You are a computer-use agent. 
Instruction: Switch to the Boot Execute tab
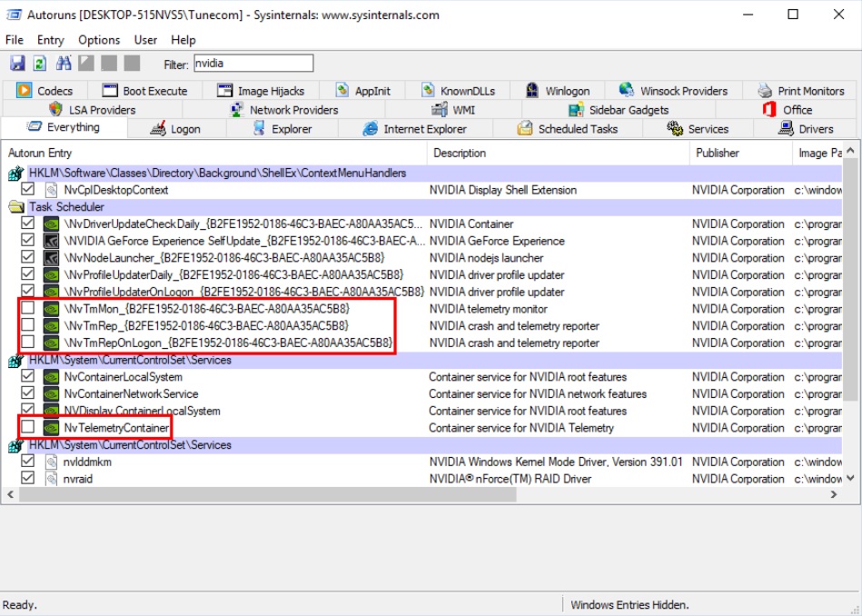coord(145,90)
